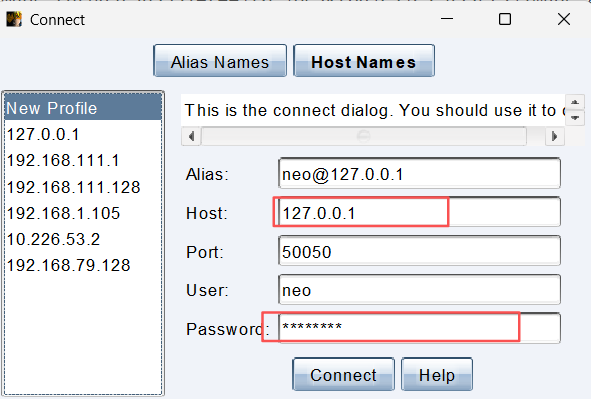This screenshot has height=399, width=591.
Task: Click into the Host input field
Action: click(419, 212)
